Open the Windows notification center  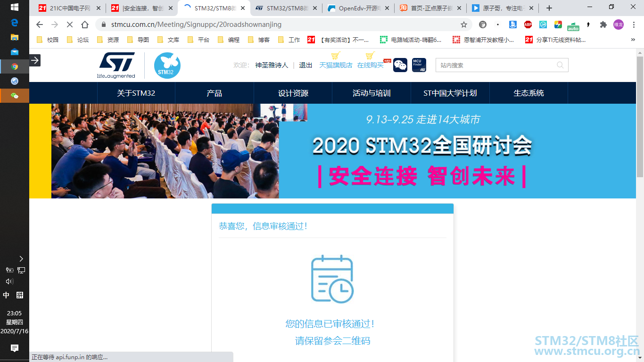coord(15,348)
